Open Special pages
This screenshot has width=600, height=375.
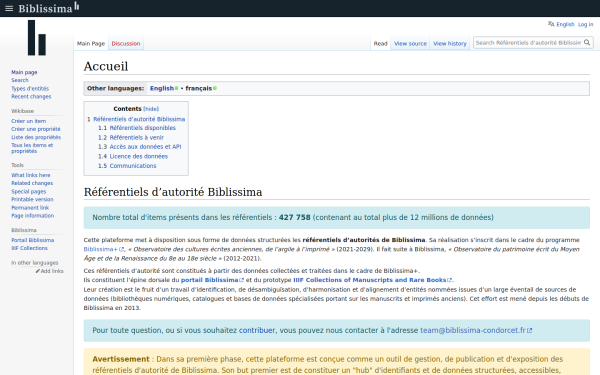tap(28, 191)
